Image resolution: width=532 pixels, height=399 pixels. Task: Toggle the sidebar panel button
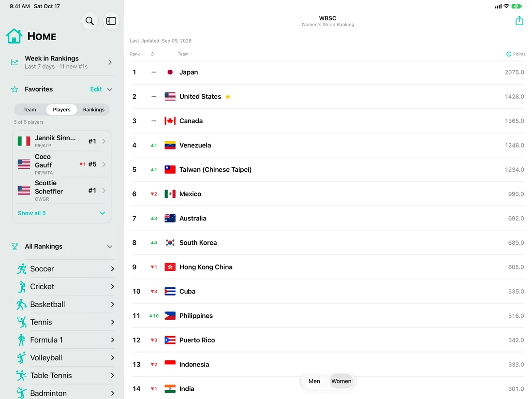[x=111, y=21]
